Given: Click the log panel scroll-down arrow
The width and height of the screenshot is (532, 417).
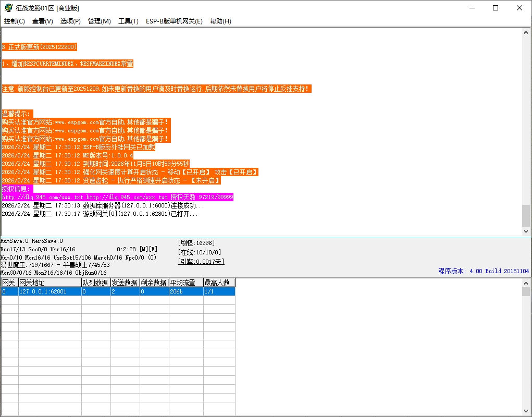Looking at the screenshot, I should pyautogui.click(x=526, y=231).
